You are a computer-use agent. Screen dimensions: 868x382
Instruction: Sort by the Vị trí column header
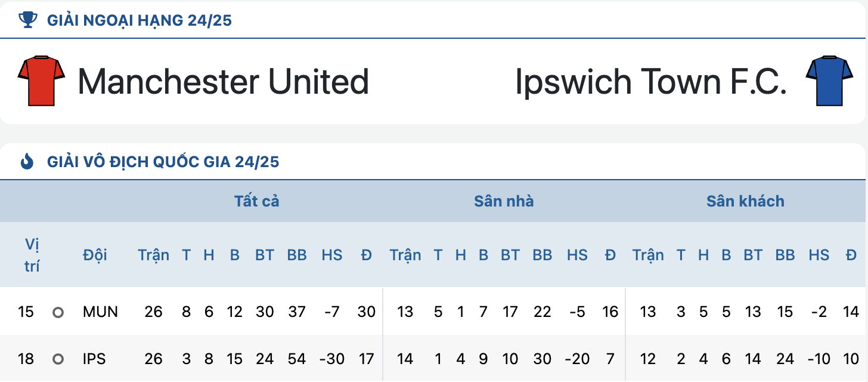(x=32, y=255)
